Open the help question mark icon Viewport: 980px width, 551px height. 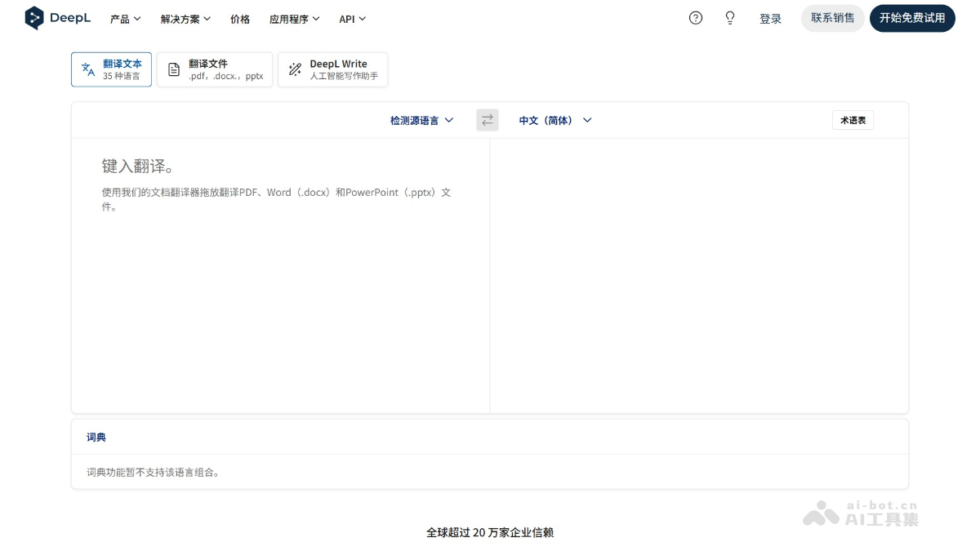click(695, 18)
